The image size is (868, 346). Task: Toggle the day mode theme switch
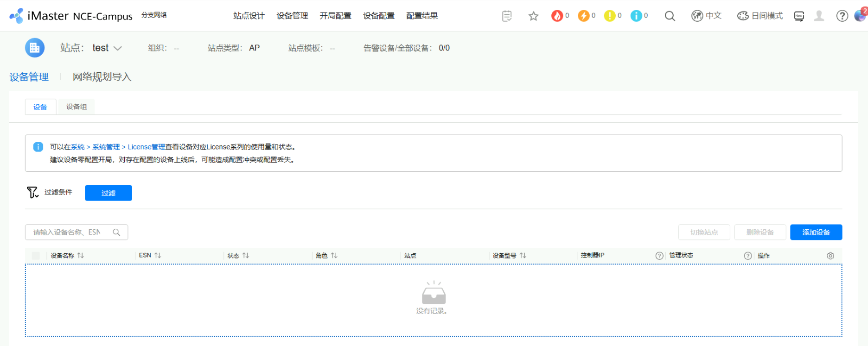click(760, 16)
